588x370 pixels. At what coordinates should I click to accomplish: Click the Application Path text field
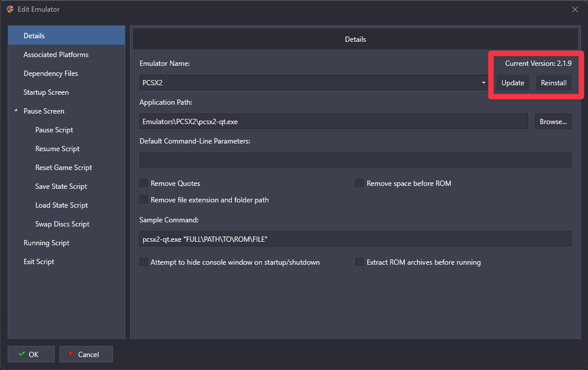[333, 121]
